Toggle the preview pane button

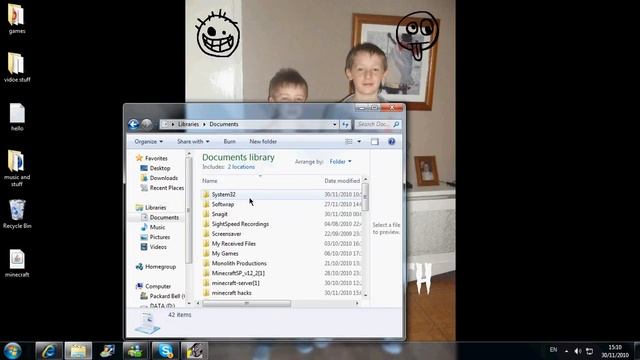(x=375, y=142)
